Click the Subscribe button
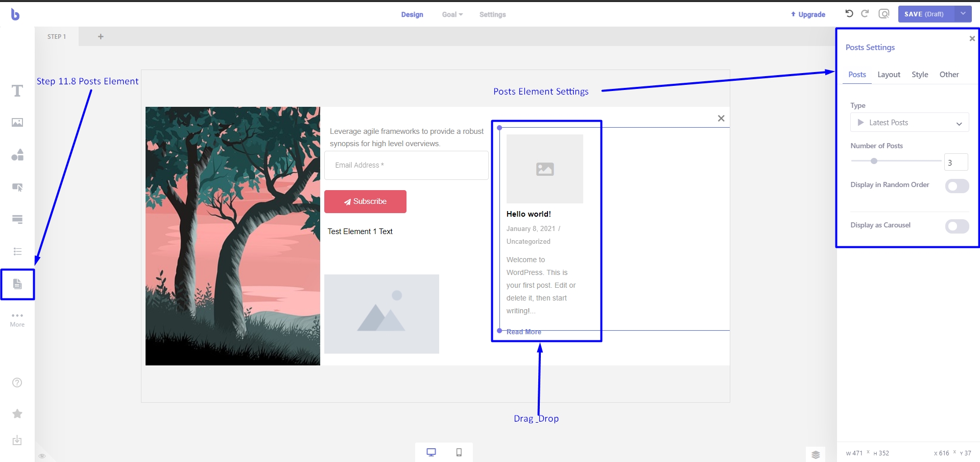The height and width of the screenshot is (462, 980). [365, 201]
